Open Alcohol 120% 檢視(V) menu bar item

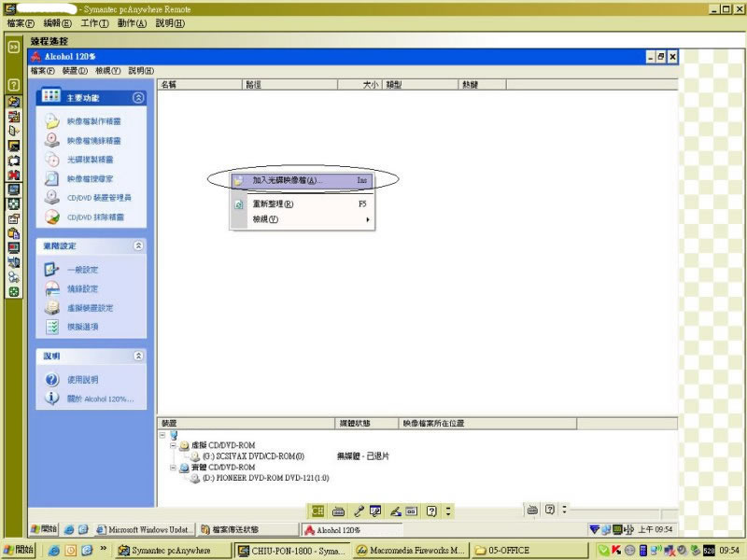coord(107,71)
